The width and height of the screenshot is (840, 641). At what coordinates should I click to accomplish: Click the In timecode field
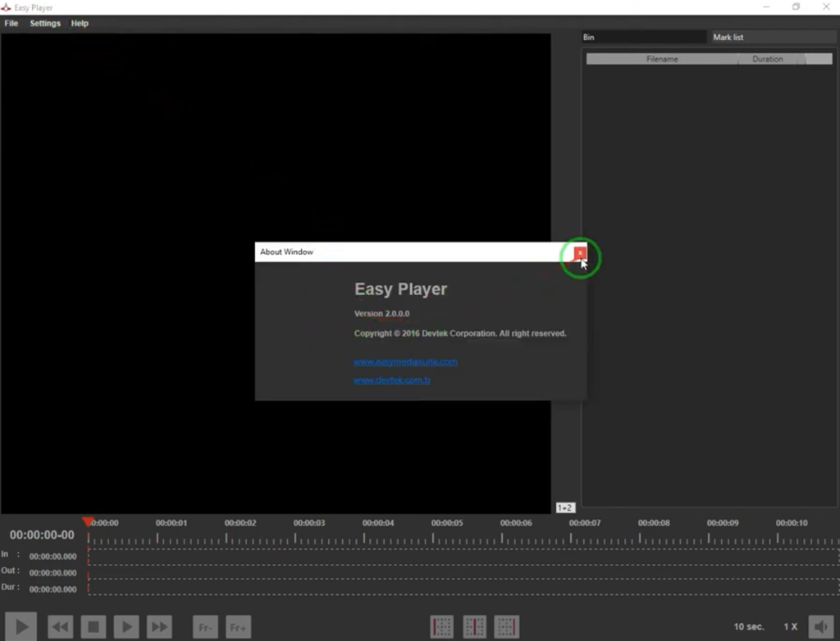[x=54, y=555]
